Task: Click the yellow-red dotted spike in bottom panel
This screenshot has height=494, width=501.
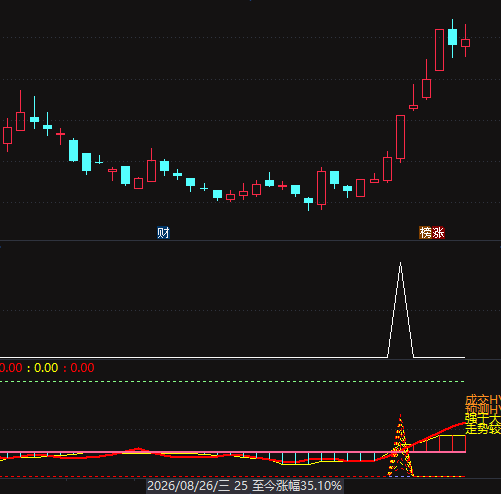Action: [x=400, y=445]
